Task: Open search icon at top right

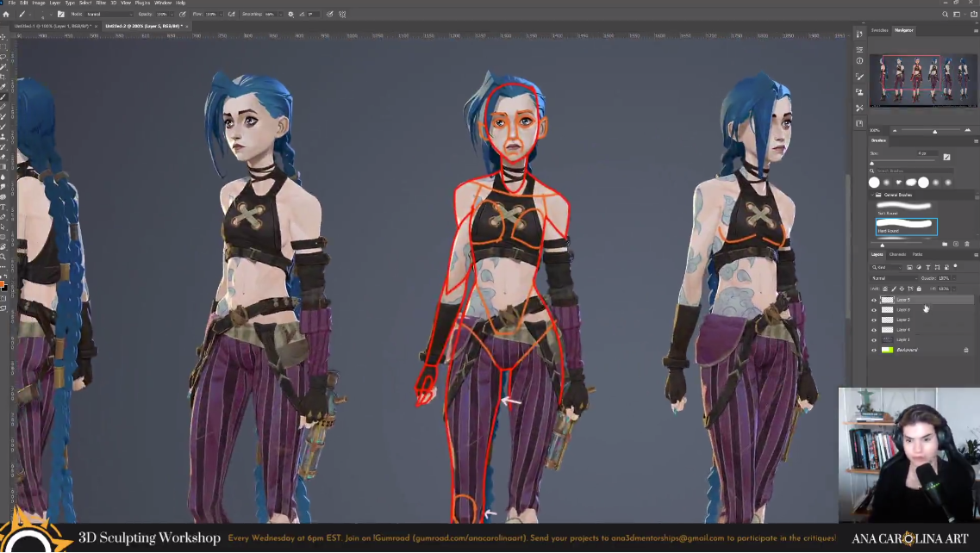Action: point(945,14)
